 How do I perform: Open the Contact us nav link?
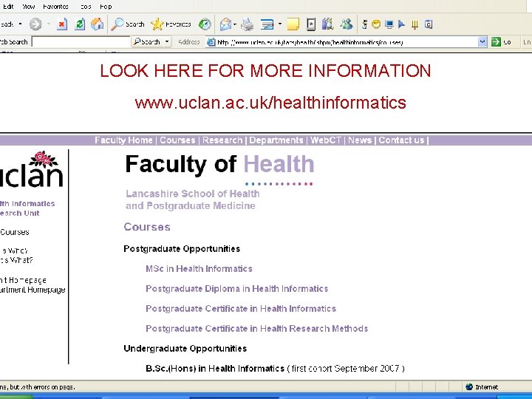[x=401, y=140]
